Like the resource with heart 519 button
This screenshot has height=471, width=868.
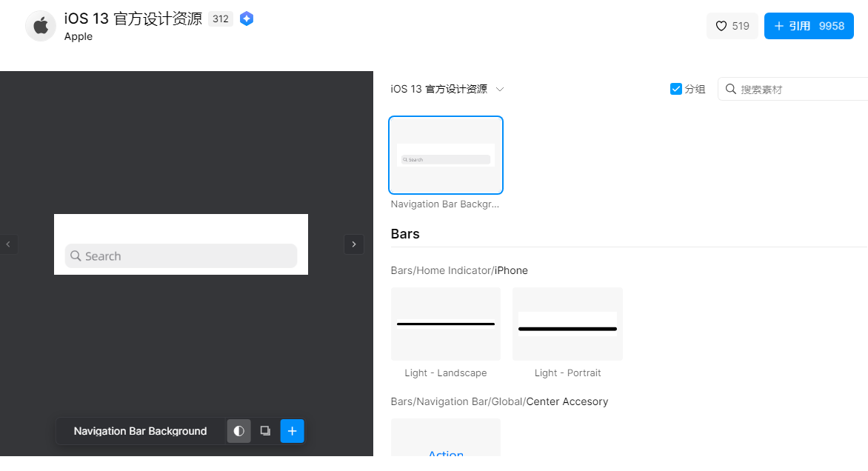coord(732,26)
